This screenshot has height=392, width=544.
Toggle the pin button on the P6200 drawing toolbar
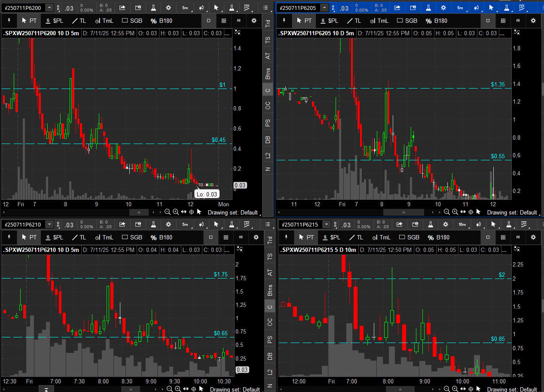pyautogui.click(x=9, y=21)
